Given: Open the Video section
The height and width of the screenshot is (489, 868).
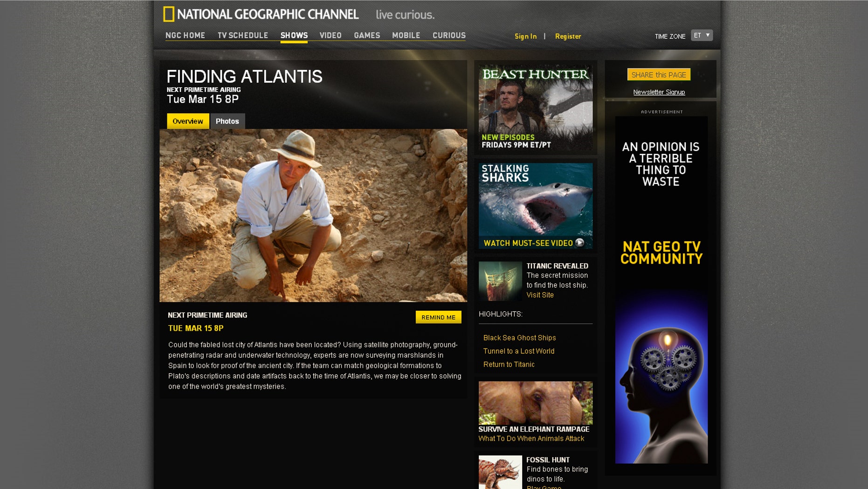Looking at the screenshot, I should pyautogui.click(x=331, y=35).
